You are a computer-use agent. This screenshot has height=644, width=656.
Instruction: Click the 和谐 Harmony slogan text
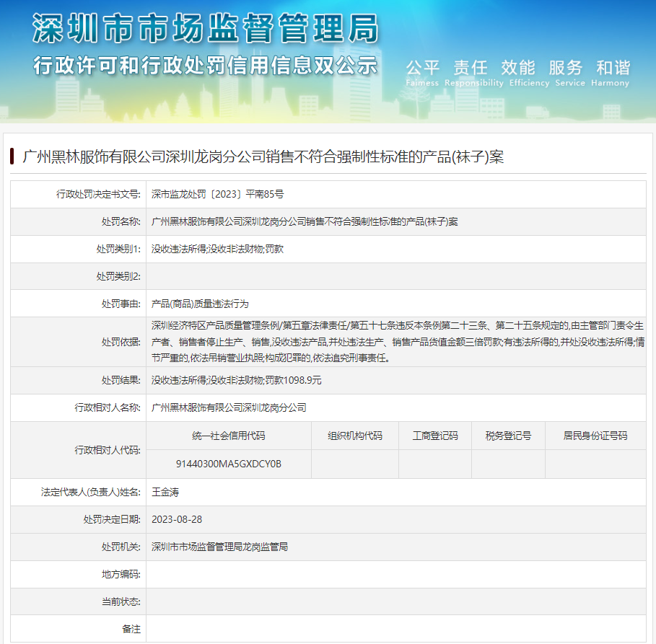coord(610,73)
